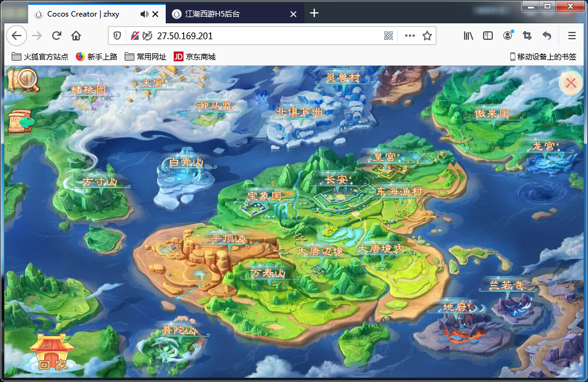Click the screenshot crop icon
The width and height of the screenshot is (588, 382).
(527, 36)
